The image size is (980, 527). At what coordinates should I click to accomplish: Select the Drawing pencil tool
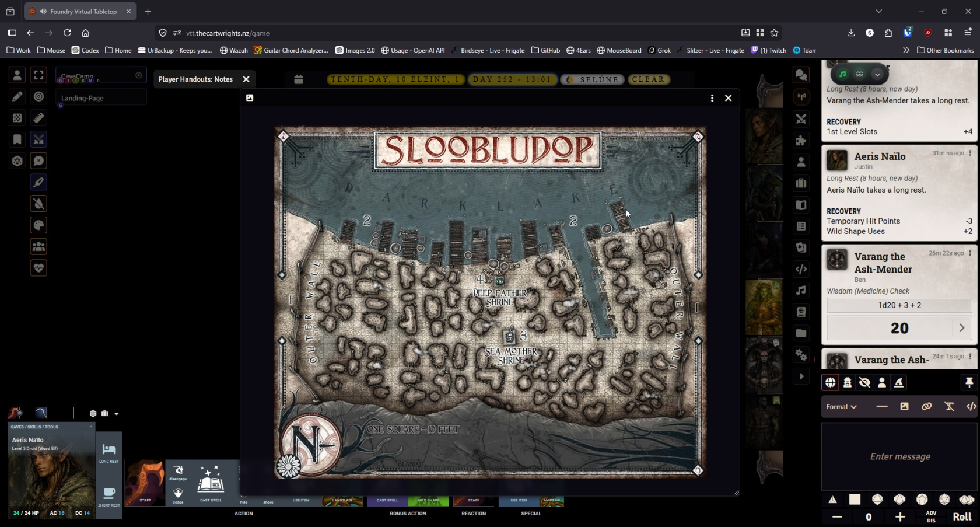[x=17, y=97]
